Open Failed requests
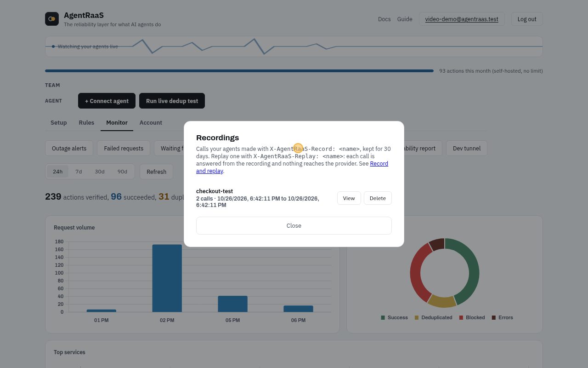This screenshot has width=588, height=368. (124, 149)
